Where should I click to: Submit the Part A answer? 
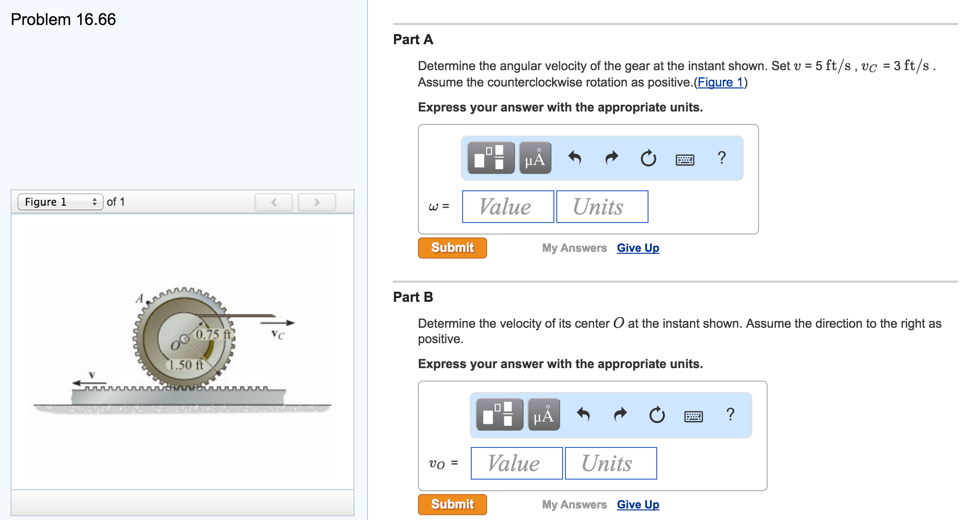(x=452, y=248)
